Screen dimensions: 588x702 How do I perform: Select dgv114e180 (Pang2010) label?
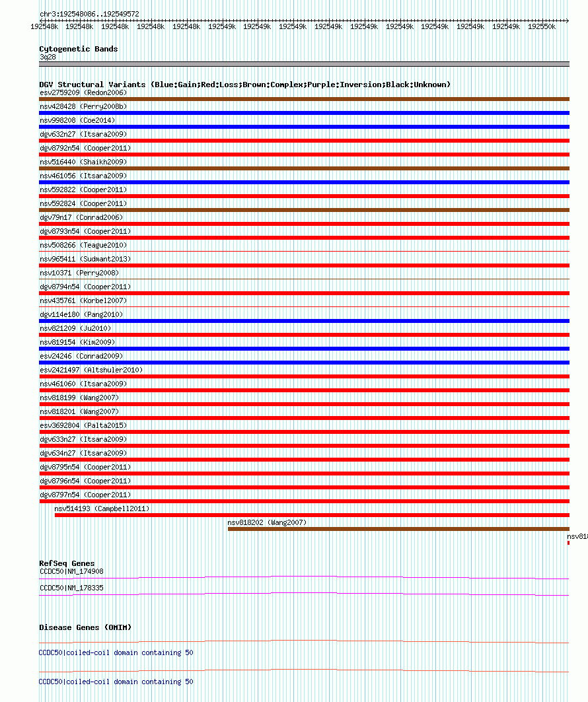point(81,315)
